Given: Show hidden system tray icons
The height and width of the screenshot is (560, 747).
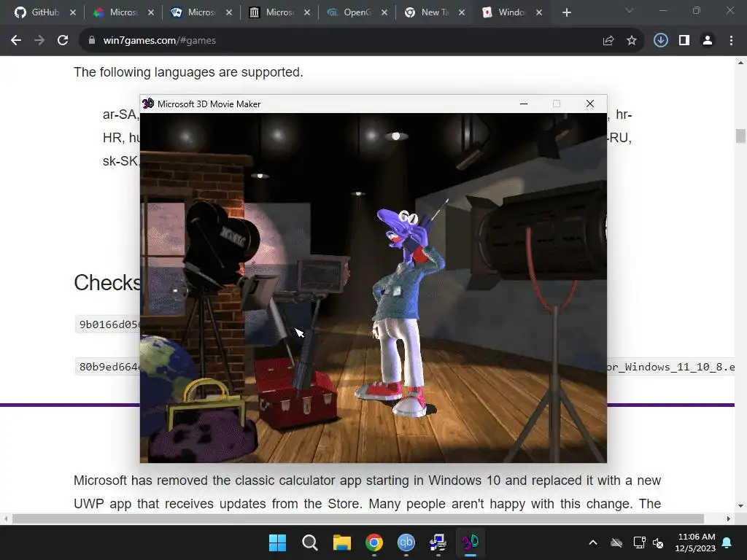Looking at the screenshot, I should pyautogui.click(x=593, y=542).
